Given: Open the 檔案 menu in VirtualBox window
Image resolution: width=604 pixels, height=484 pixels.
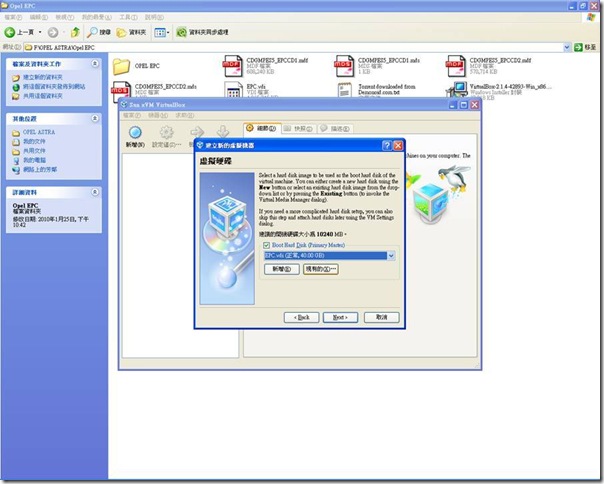Looking at the screenshot, I should coord(131,115).
